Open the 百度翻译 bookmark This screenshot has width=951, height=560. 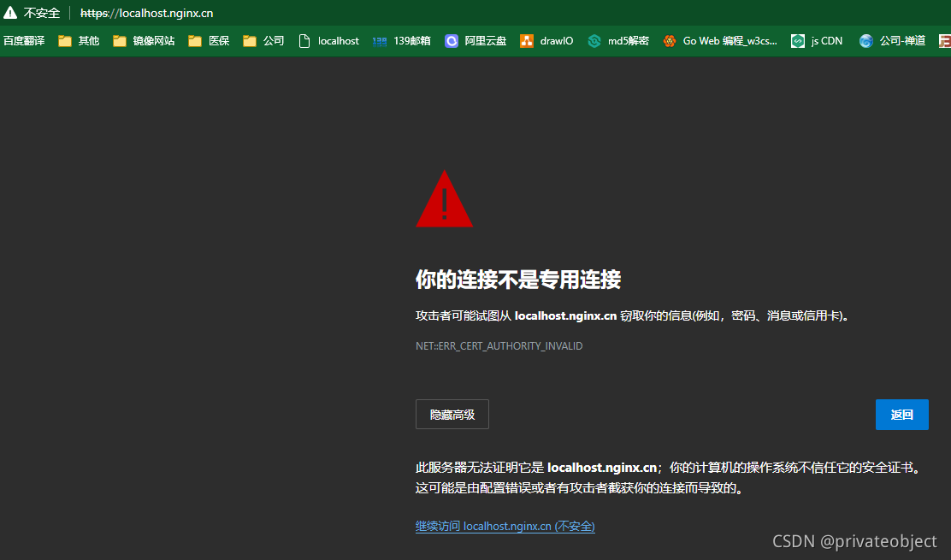24,40
